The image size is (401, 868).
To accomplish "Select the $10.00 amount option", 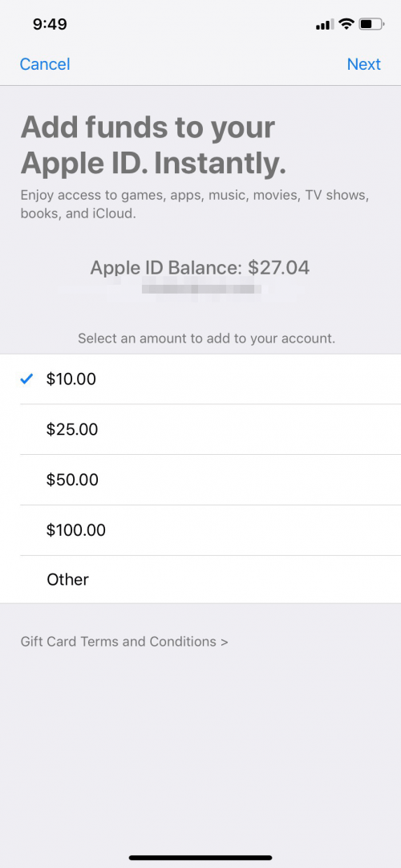I will click(200, 379).
